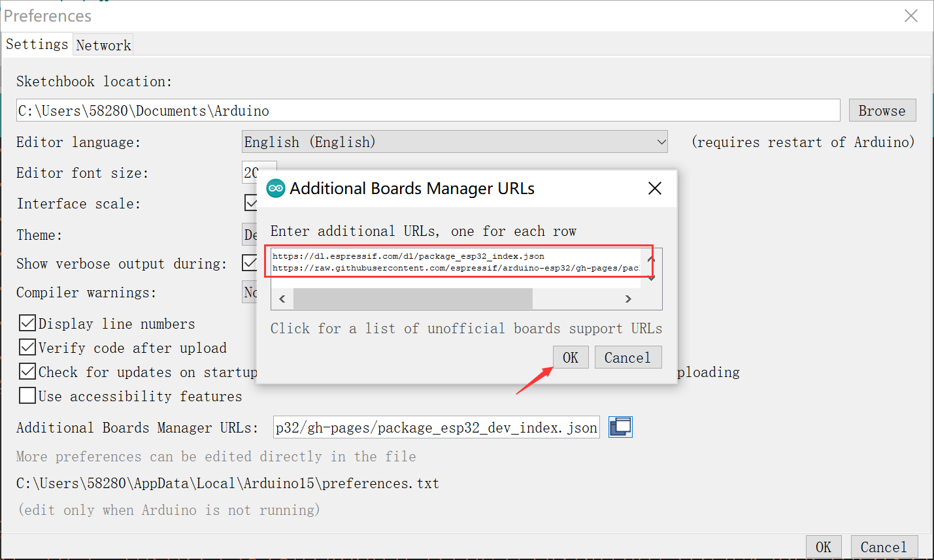The height and width of the screenshot is (560, 934).
Task: Close the Additional Boards Manager URLs dialog
Action: tap(655, 189)
